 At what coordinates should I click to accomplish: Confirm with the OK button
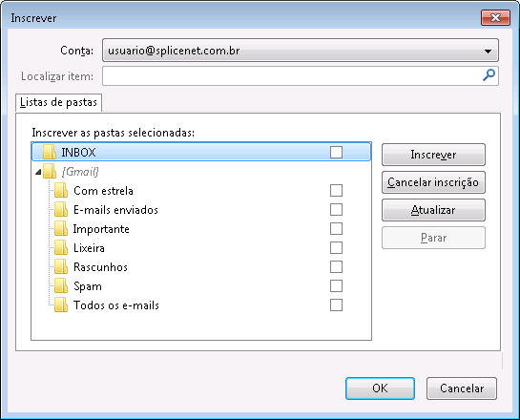click(x=380, y=388)
